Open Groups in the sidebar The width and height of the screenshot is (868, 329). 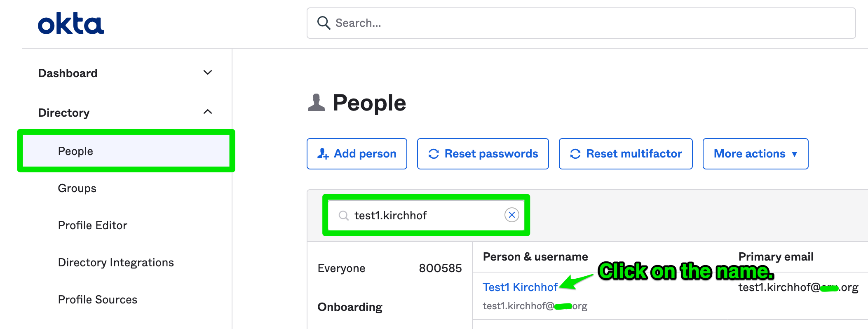coord(77,188)
